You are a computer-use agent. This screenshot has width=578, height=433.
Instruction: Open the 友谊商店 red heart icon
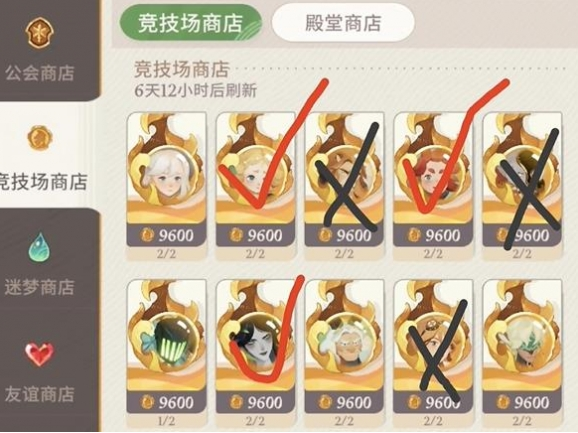(40, 353)
